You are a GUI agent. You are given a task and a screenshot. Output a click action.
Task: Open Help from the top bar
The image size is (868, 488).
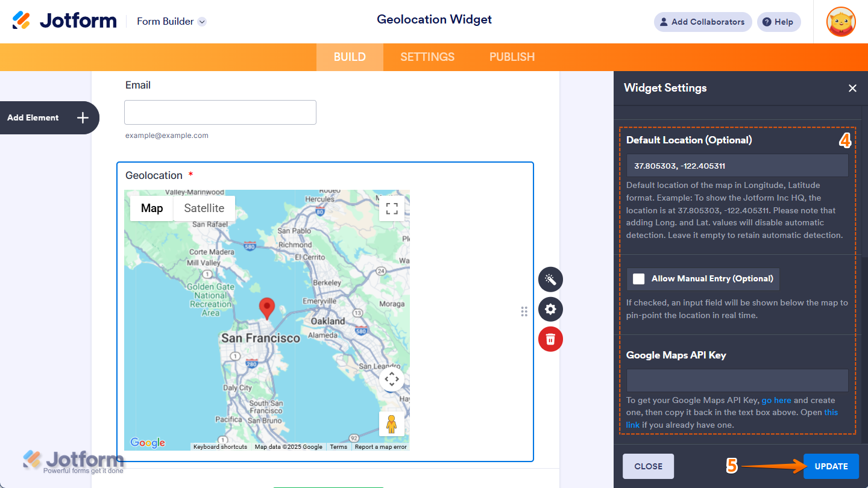coord(778,22)
